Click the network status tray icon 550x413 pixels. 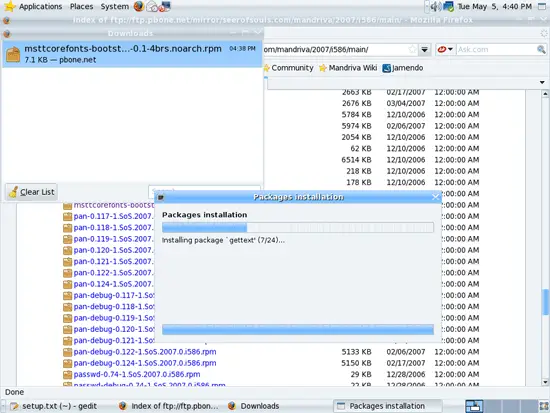(449, 6)
